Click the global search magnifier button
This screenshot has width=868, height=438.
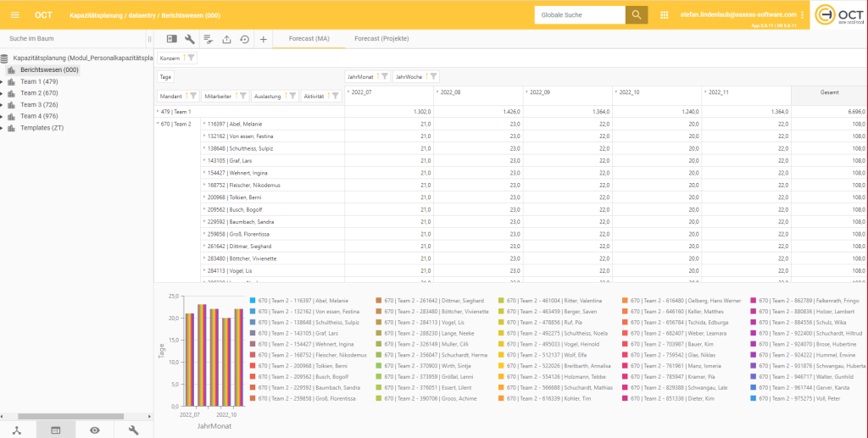(x=636, y=15)
